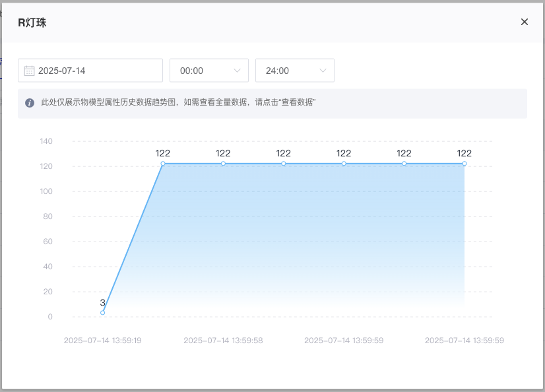The height and width of the screenshot is (392, 545).
Task: Select the second 122 data point marker
Action: [x=223, y=164]
